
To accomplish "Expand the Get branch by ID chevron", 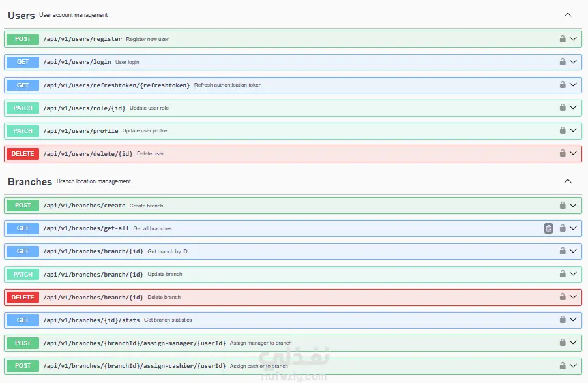I will (574, 251).
